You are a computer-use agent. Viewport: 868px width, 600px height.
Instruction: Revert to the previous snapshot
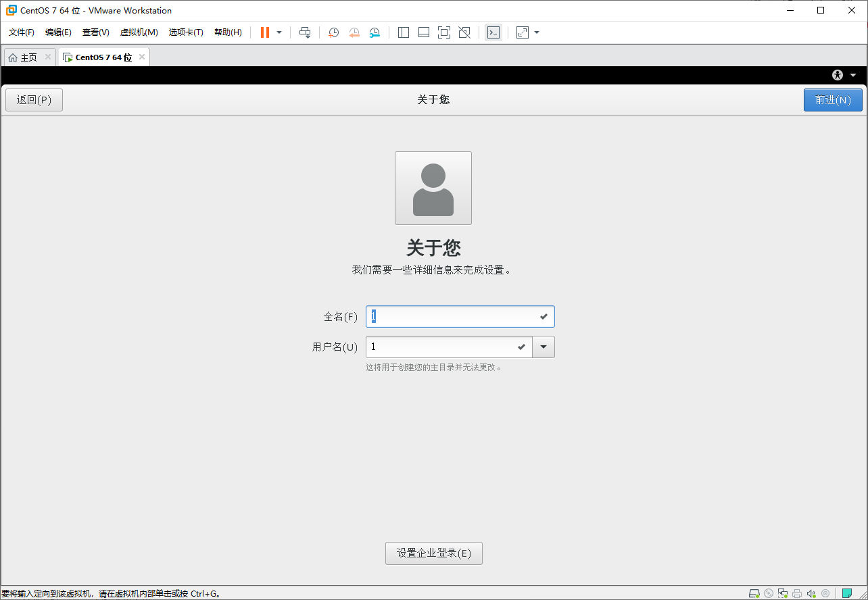tap(354, 32)
